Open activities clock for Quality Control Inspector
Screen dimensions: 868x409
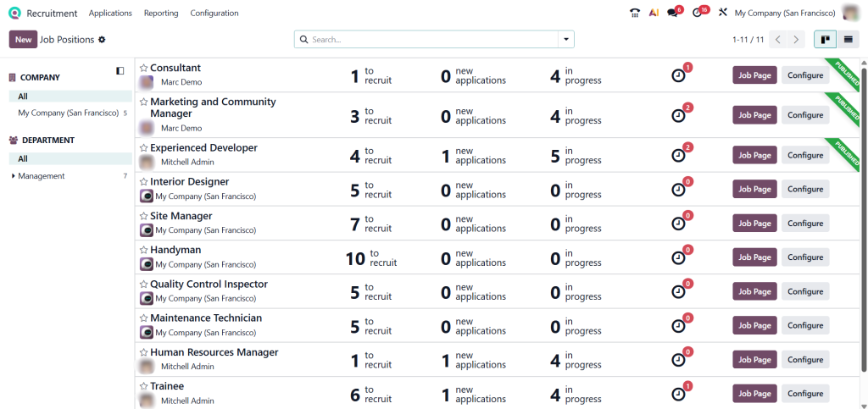click(678, 292)
